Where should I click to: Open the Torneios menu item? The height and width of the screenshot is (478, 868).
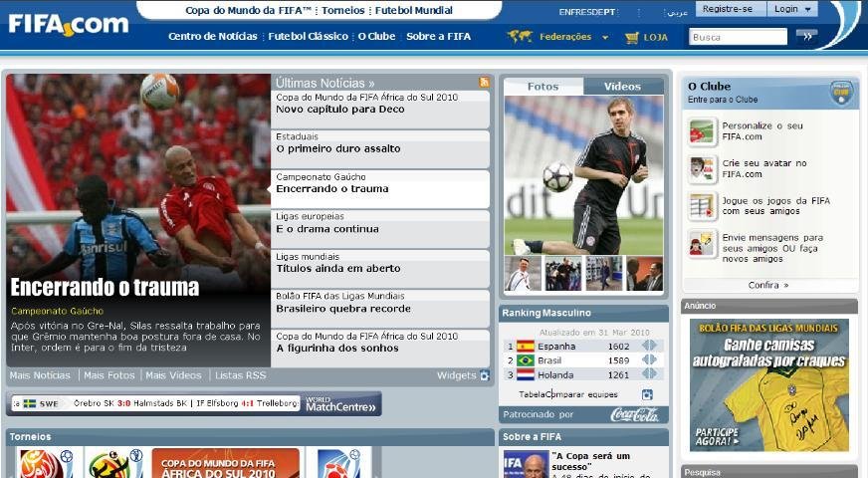pos(343,11)
